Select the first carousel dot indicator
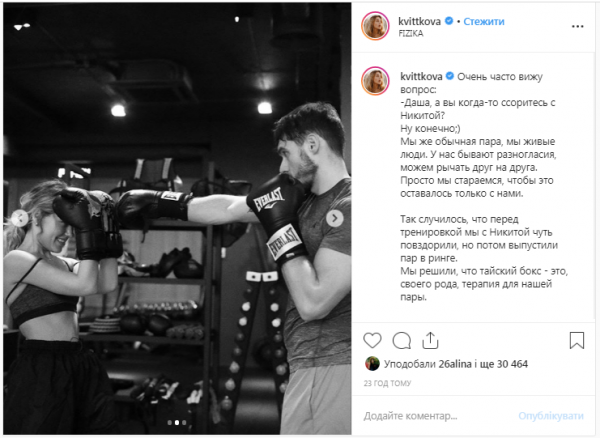 tap(170, 423)
